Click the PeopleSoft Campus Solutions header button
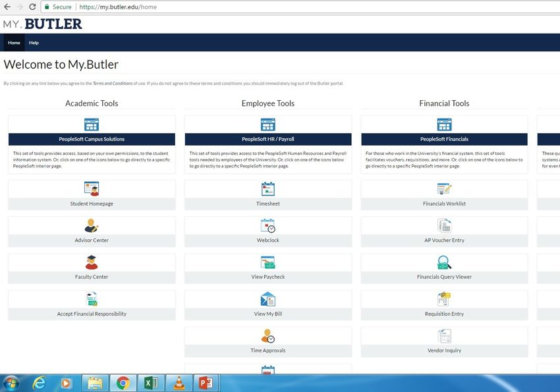 pos(92,139)
